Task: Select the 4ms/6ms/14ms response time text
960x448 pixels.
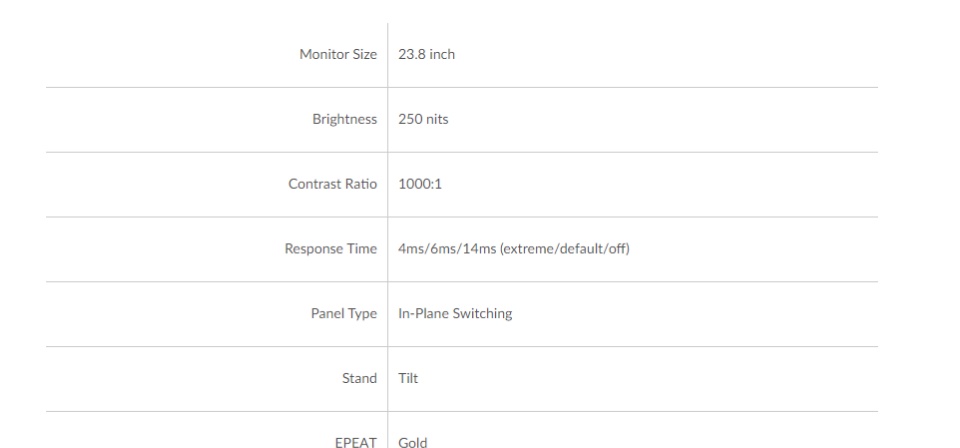Action: [x=447, y=249]
